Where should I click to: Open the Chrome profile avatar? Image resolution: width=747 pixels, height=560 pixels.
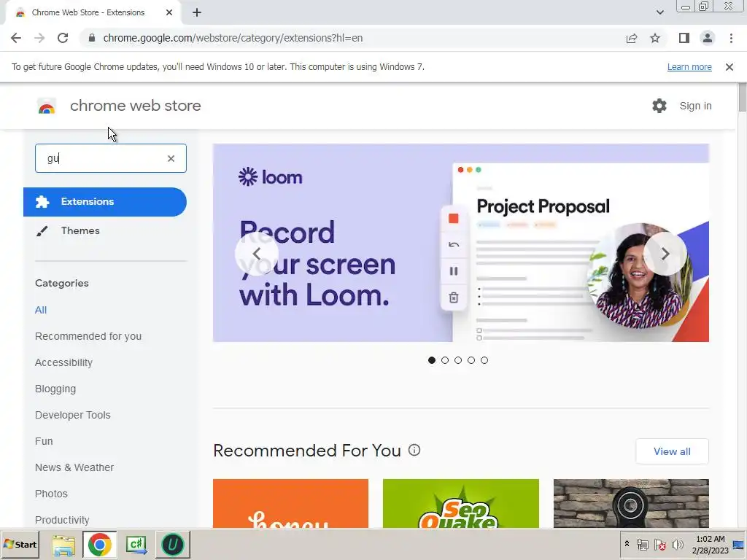click(x=708, y=38)
